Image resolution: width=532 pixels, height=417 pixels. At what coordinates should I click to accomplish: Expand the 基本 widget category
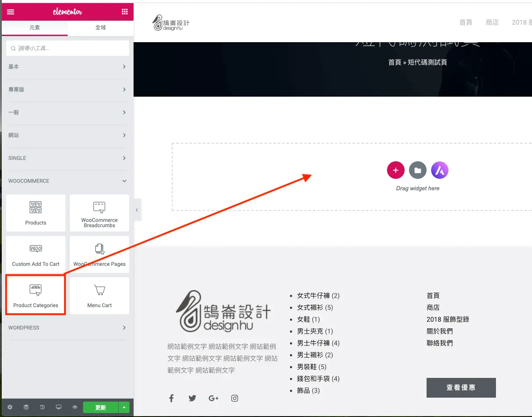pyautogui.click(x=68, y=67)
